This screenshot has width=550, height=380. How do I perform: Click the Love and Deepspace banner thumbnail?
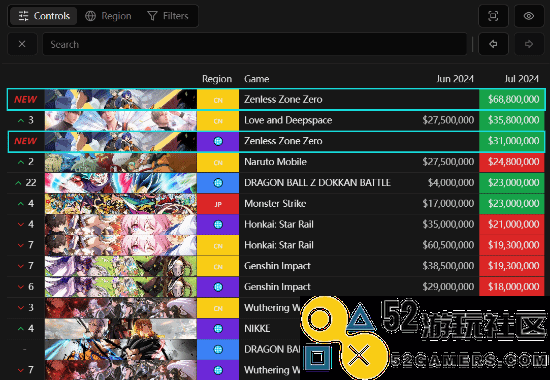pyautogui.click(x=121, y=120)
